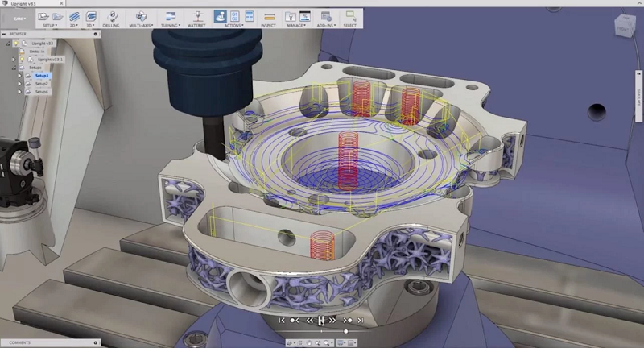Click the Turning operations icon
The height and width of the screenshot is (348, 644).
[x=170, y=16]
